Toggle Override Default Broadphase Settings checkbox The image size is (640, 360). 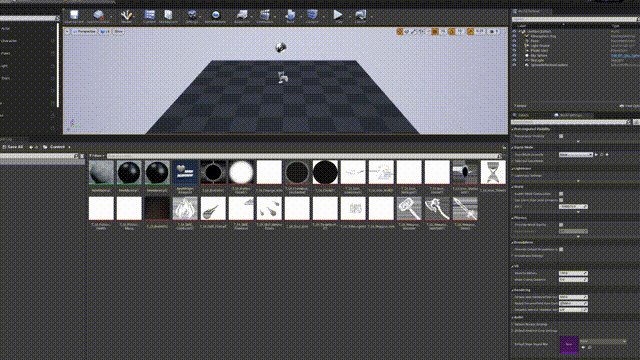click(561, 249)
